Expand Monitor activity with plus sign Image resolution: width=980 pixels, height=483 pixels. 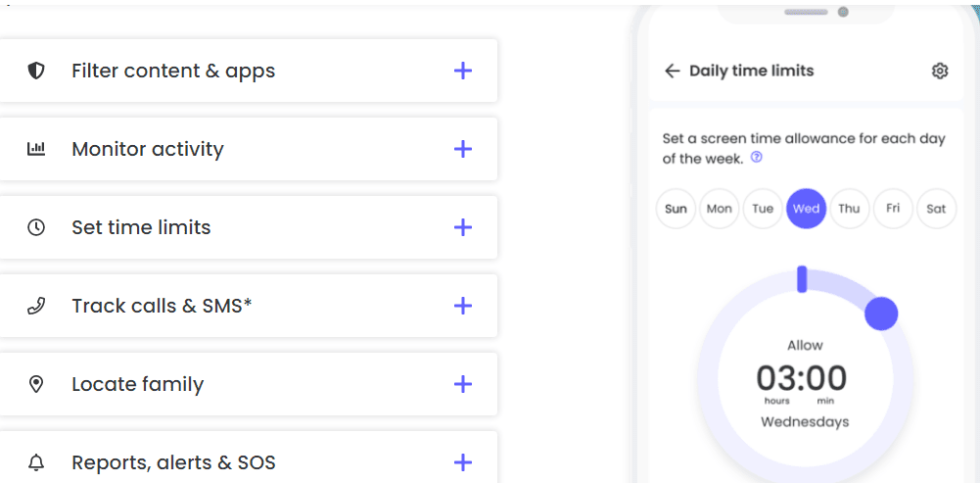(x=462, y=149)
